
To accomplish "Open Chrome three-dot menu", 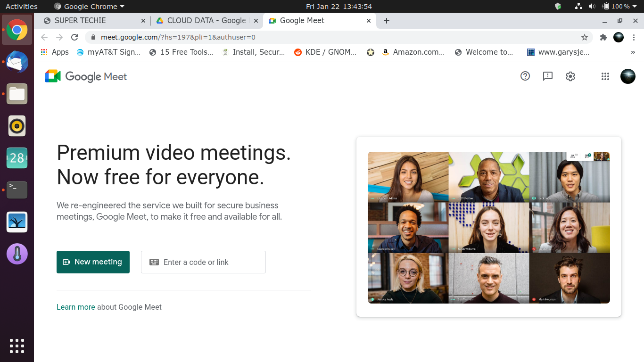I will click(x=633, y=37).
